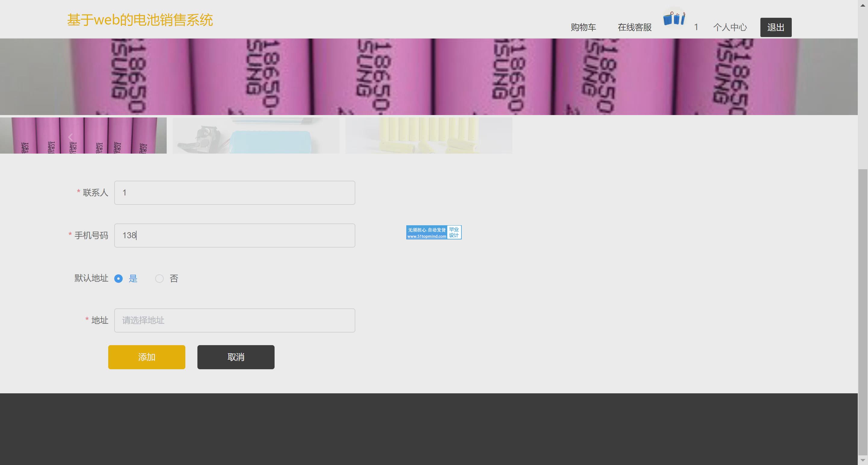The width and height of the screenshot is (868, 465).
Task: Click the battery user avatar icon
Action: 674,19
